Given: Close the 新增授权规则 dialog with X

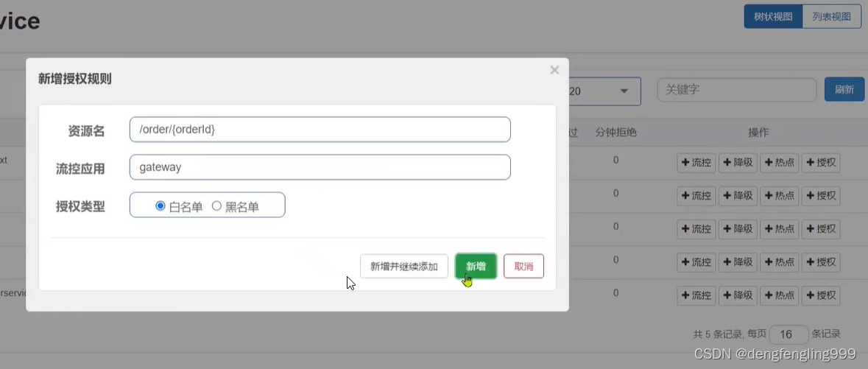Looking at the screenshot, I should pos(554,70).
